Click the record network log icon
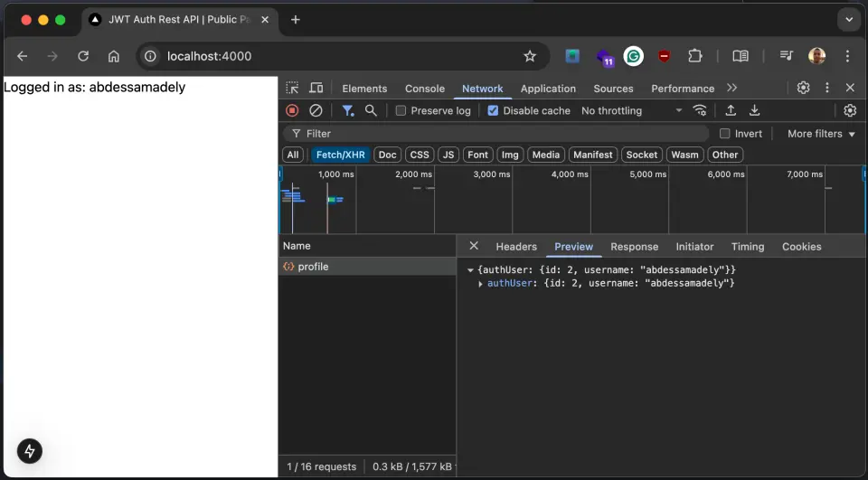868x480 pixels. pyautogui.click(x=292, y=110)
